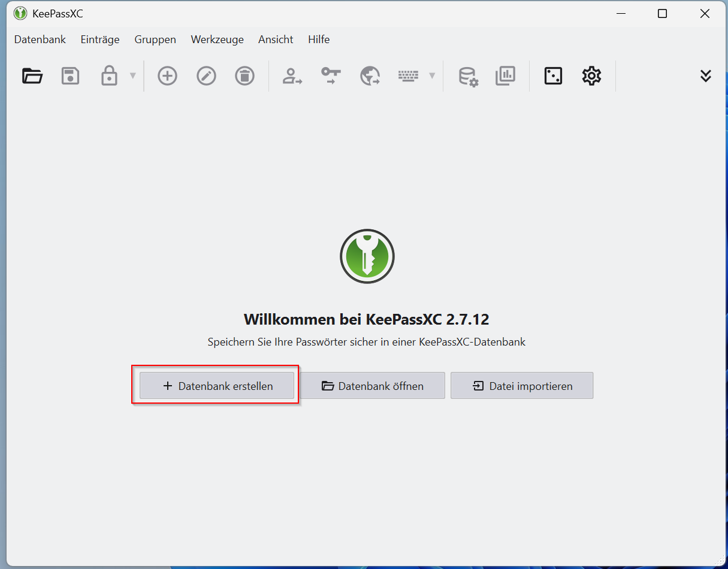The width and height of the screenshot is (728, 569).
Task: Open application settings gear icon
Action: [591, 76]
